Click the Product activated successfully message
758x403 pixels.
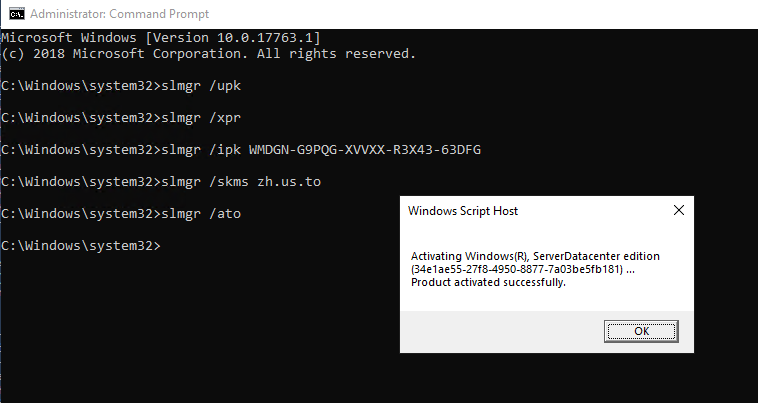click(x=488, y=282)
